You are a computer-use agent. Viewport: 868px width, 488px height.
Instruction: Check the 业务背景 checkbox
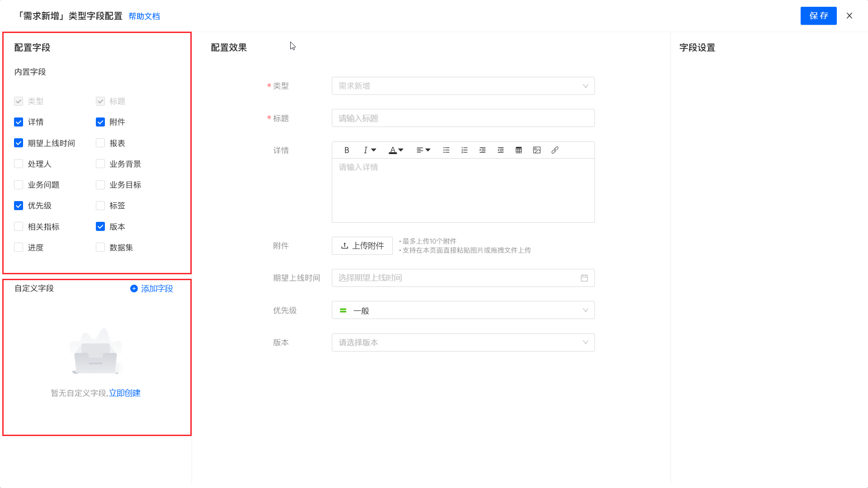100,164
